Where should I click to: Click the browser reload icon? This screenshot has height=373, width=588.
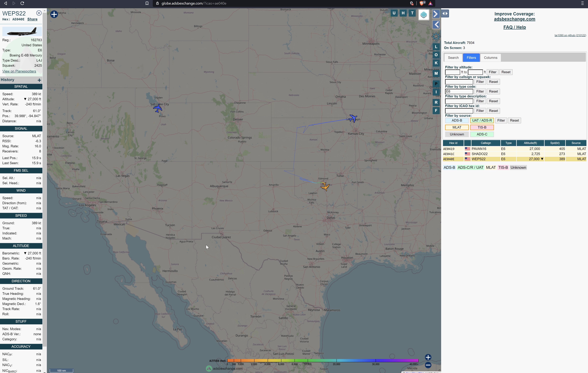coord(22,3)
